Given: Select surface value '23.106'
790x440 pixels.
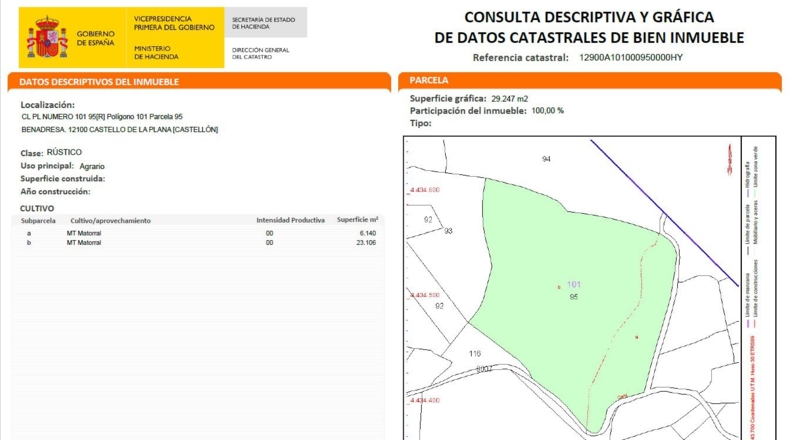Looking at the screenshot, I should click(x=366, y=243).
